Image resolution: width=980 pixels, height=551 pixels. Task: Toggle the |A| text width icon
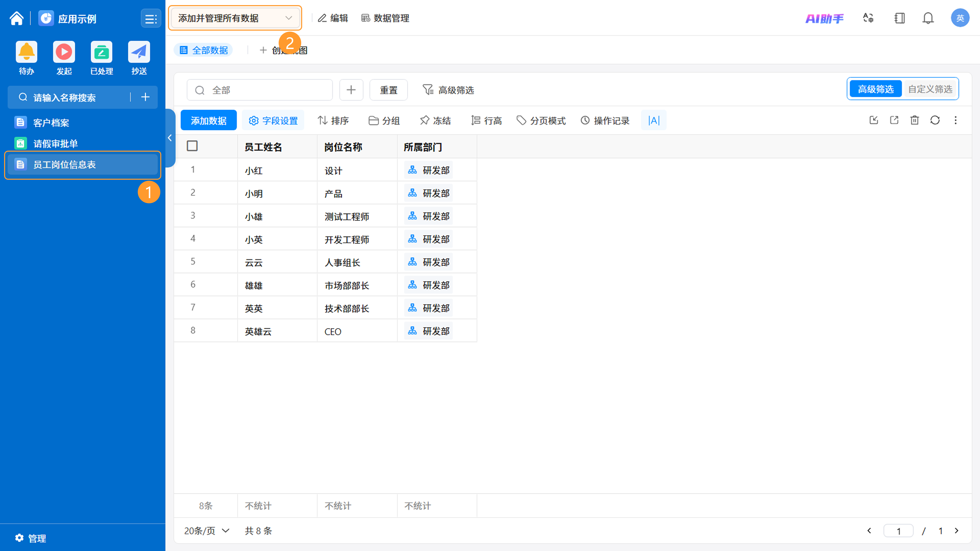pyautogui.click(x=653, y=120)
